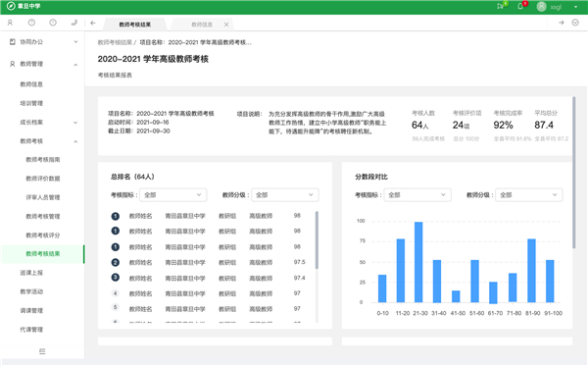Click the phone icon in toolbar
Viewport: 588px width, 366px height.
point(74,23)
